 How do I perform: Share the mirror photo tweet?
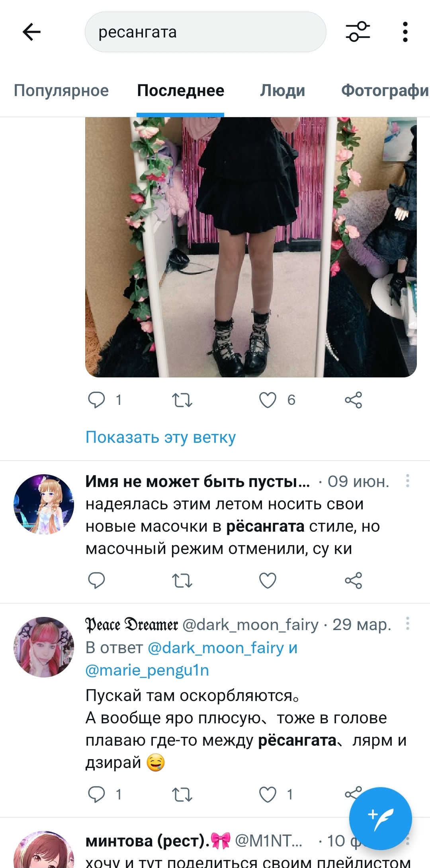(x=354, y=400)
